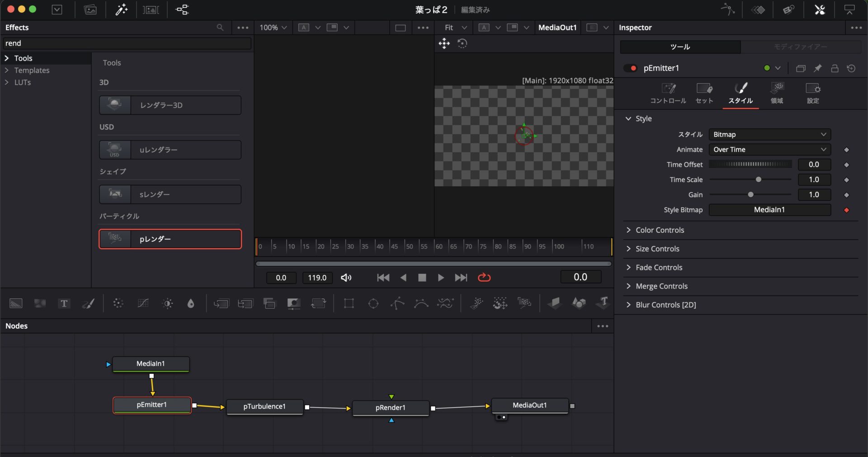868x457 pixels.
Task: Select the Text tool in the toolbar
Action: [x=64, y=303]
